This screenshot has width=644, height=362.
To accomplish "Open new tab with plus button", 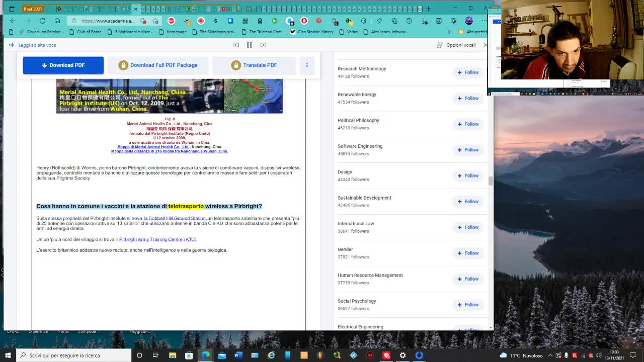I will coord(428,9).
